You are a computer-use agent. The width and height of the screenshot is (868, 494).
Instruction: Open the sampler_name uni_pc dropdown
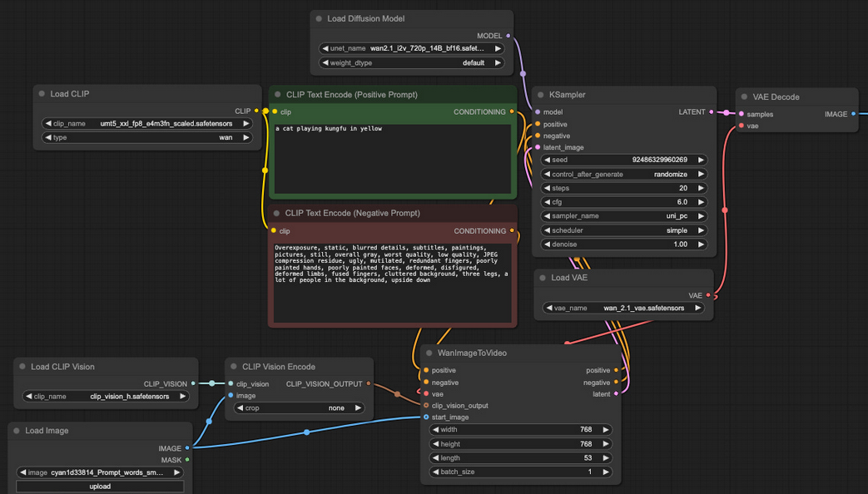(x=624, y=216)
